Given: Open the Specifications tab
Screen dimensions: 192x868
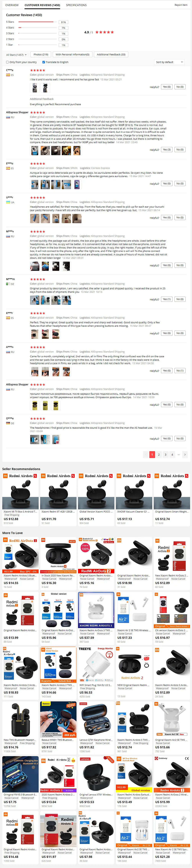Looking at the screenshot, I should (x=76, y=5).
